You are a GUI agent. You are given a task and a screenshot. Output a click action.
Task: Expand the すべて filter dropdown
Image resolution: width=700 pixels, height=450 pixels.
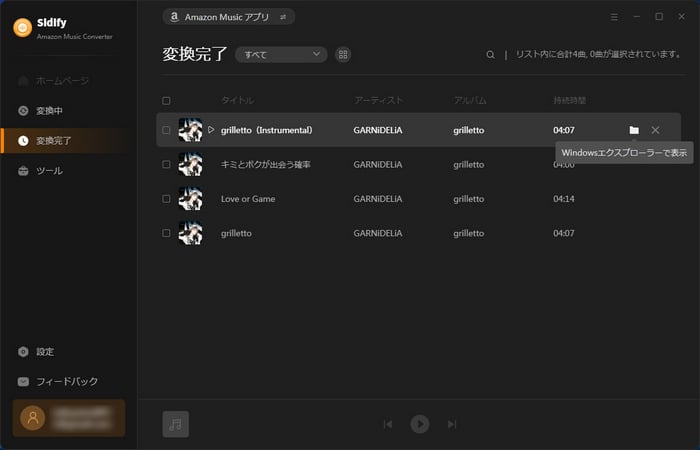click(x=281, y=54)
